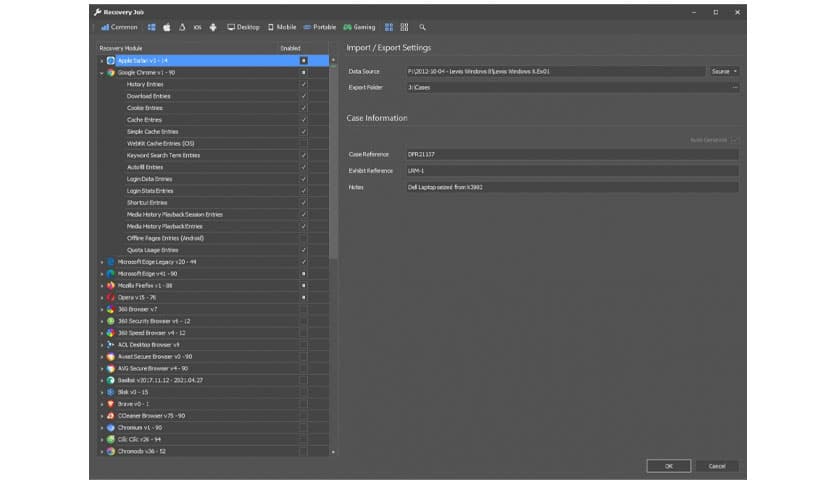
Task: Enable 360 Browser v7 checkbox
Action: click(303, 309)
